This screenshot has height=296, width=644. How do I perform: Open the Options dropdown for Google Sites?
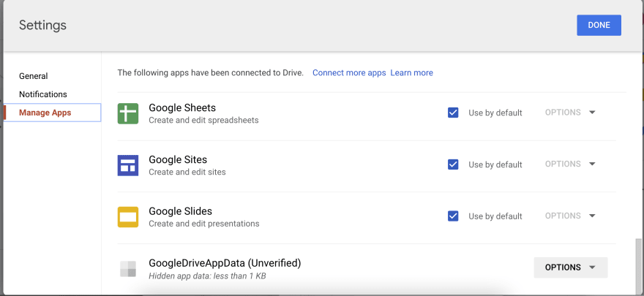pyautogui.click(x=570, y=164)
